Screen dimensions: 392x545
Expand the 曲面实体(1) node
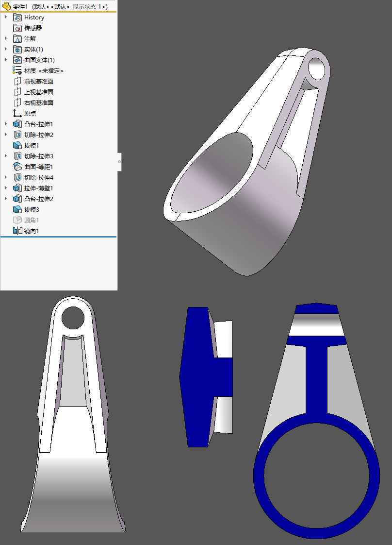point(5,60)
